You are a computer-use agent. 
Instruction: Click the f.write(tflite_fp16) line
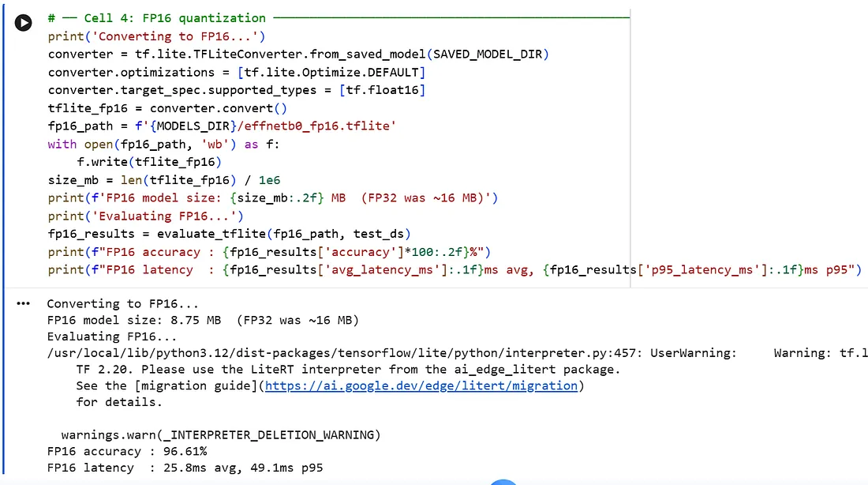click(149, 163)
